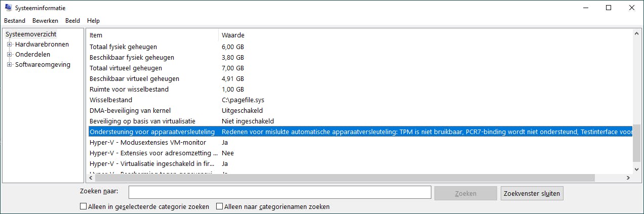Click the vertical scrollbar up arrow
644x214 pixels.
636,34
